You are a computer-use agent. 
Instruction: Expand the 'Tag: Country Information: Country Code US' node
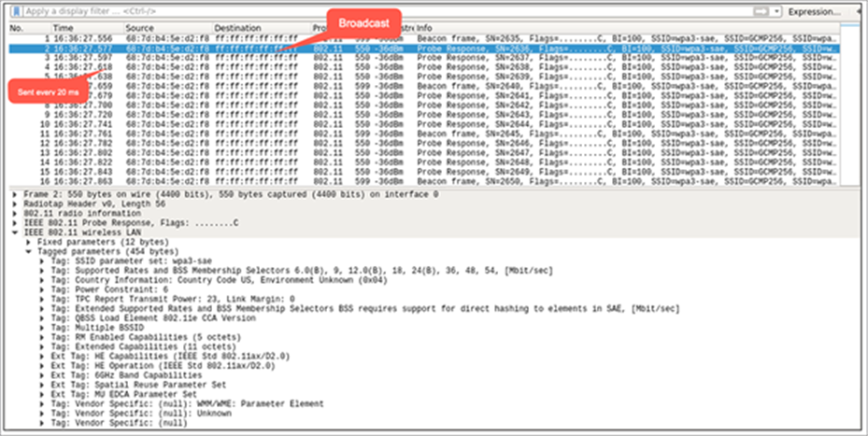[x=42, y=280]
